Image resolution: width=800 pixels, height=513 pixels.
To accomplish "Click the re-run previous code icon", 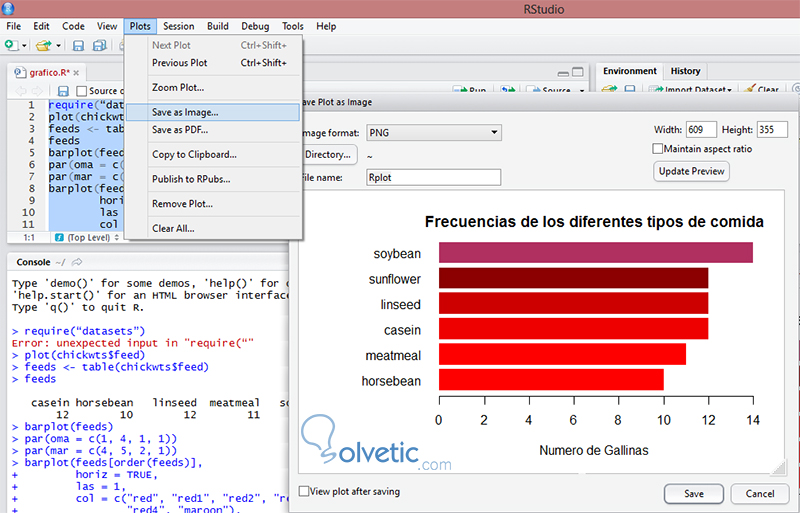I will click(x=508, y=90).
